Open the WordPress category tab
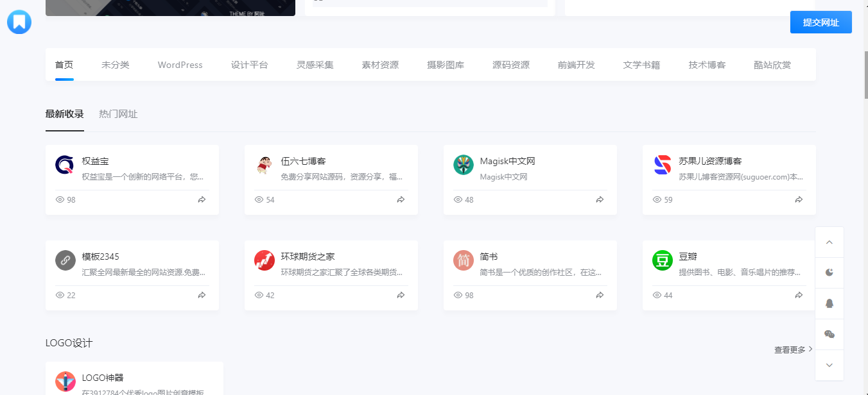Image resolution: width=868 pixels, height=395 pixels. [x=180, y=65]
